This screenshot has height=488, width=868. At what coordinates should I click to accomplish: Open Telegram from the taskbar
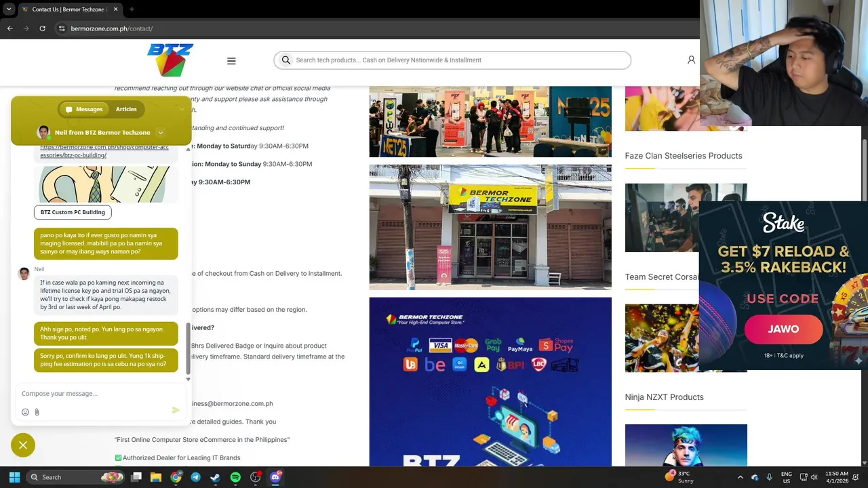point(195,477)
